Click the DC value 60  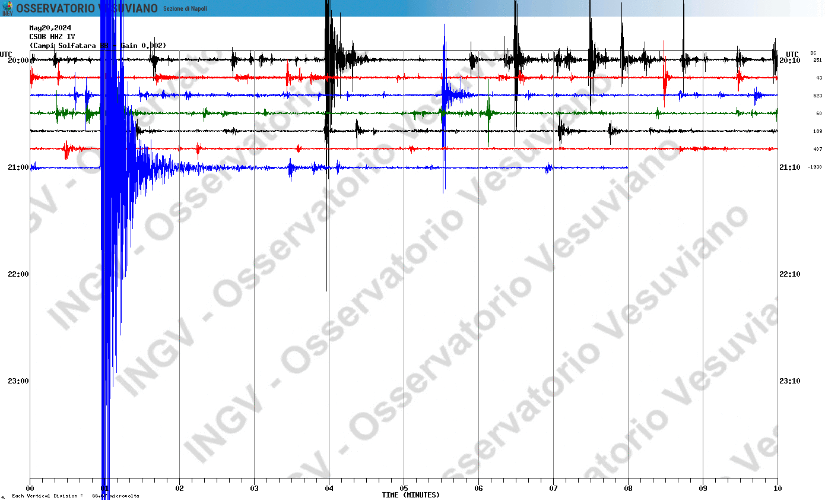pyautogui.click(x=819, y=113)
